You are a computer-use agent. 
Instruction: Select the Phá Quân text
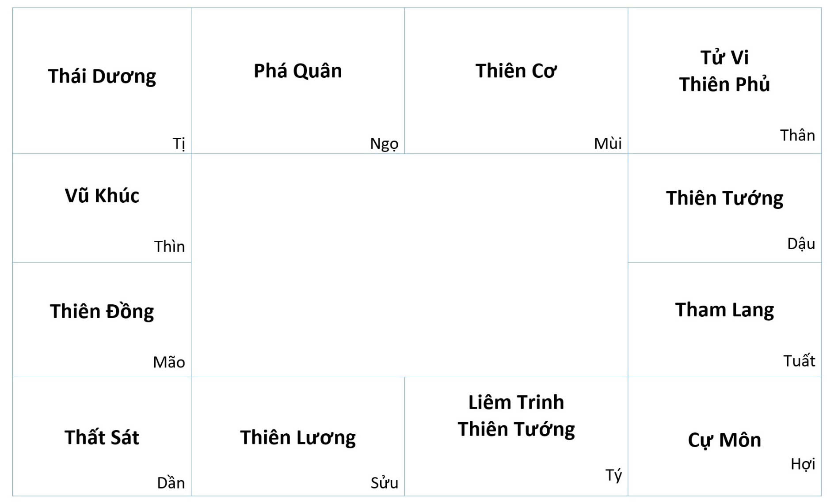(x=297, y=71)
